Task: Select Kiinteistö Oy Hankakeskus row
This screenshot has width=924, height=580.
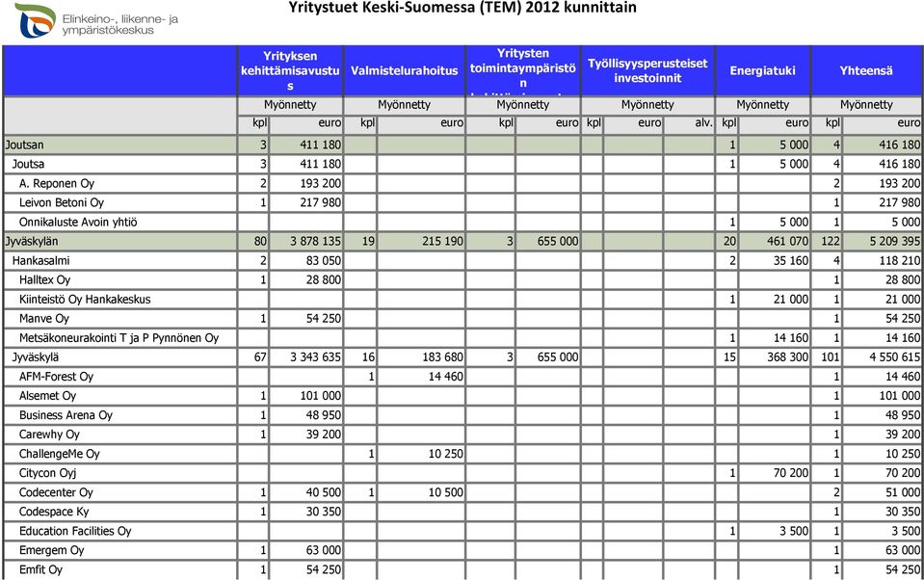Action: [x=462, y=300]
